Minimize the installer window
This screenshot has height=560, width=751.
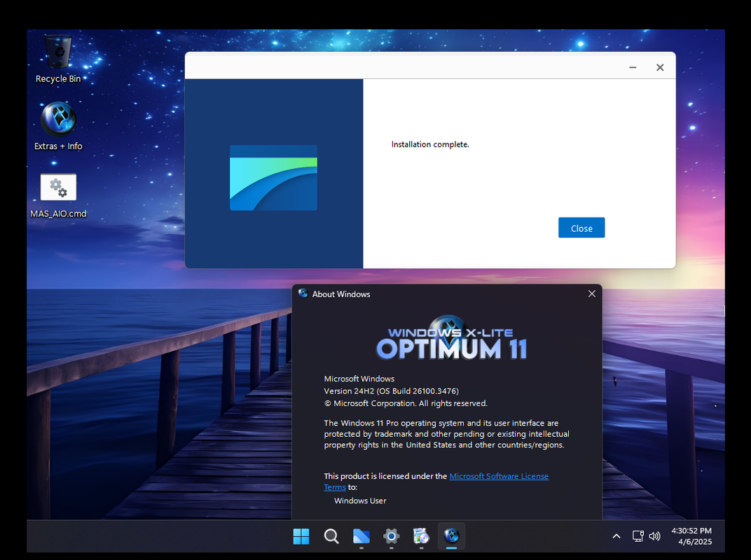(633, 67)
